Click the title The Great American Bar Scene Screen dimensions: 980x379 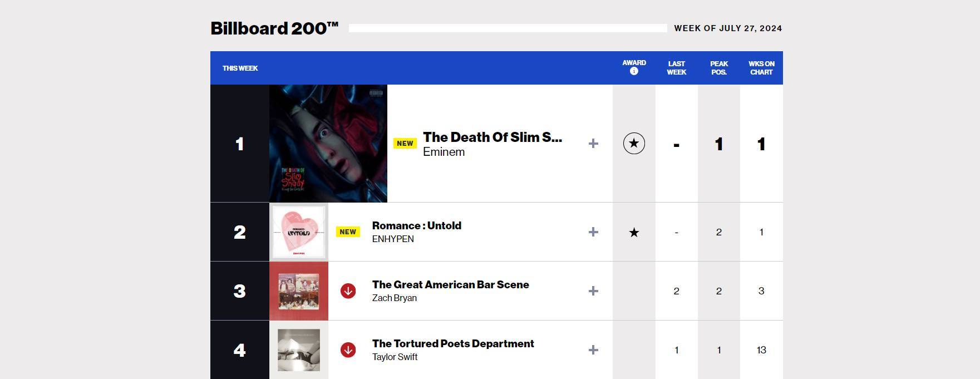pyautogui.click(x=451, y=284)
